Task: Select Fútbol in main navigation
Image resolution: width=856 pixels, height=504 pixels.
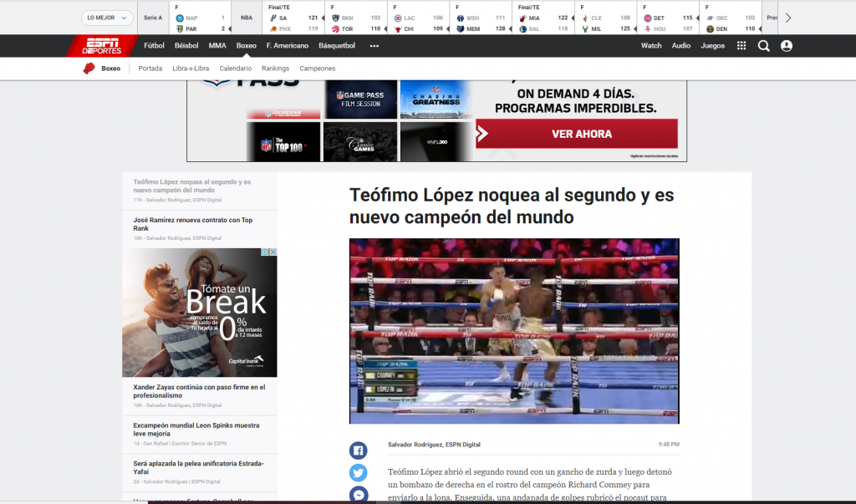Action: (x=154, y=46)
